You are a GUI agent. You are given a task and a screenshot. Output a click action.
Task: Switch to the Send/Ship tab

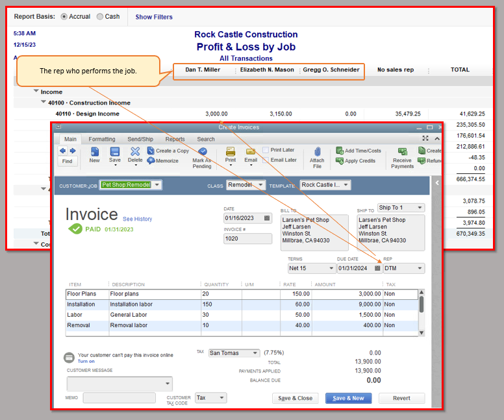pyautogui.click(x=140, y=139)
